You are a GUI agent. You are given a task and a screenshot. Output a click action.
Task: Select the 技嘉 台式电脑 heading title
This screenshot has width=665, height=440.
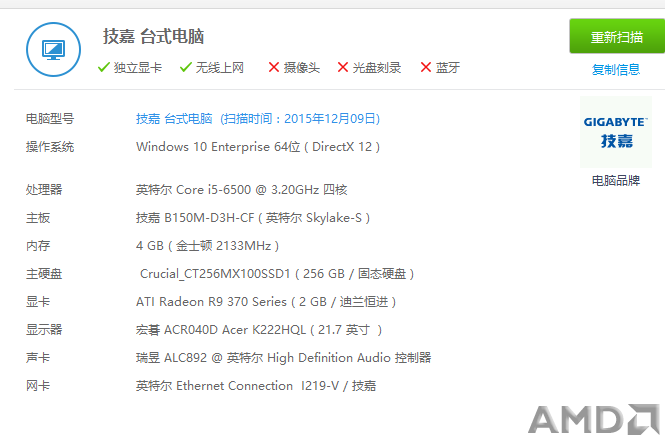point(154,36)
